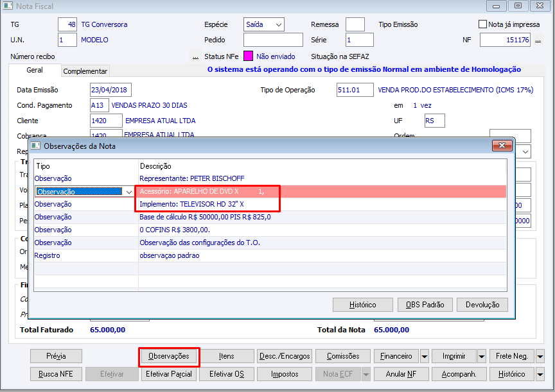
Task: Click Histórico in Observações da Nota dialog
Action: click(363, 305)
